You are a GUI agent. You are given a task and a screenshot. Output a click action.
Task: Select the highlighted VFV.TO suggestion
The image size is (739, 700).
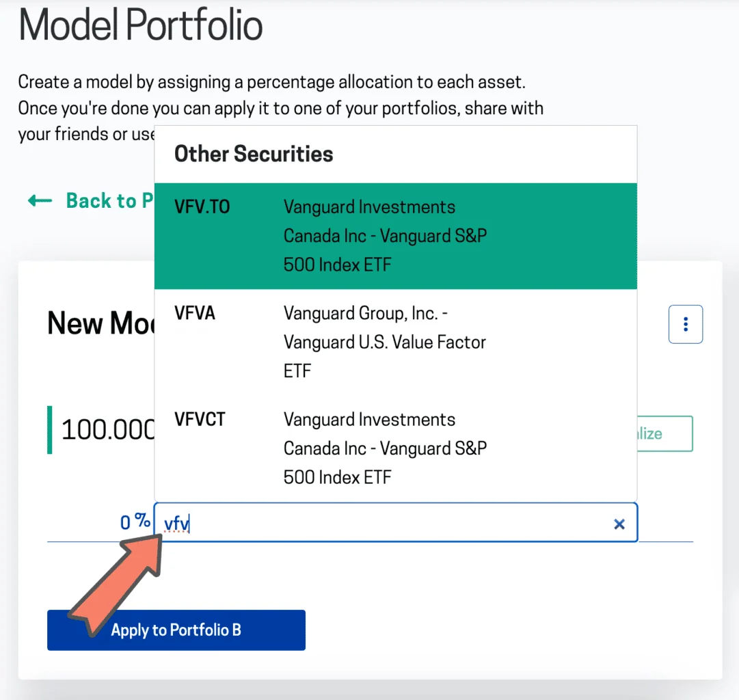(395, 236)
